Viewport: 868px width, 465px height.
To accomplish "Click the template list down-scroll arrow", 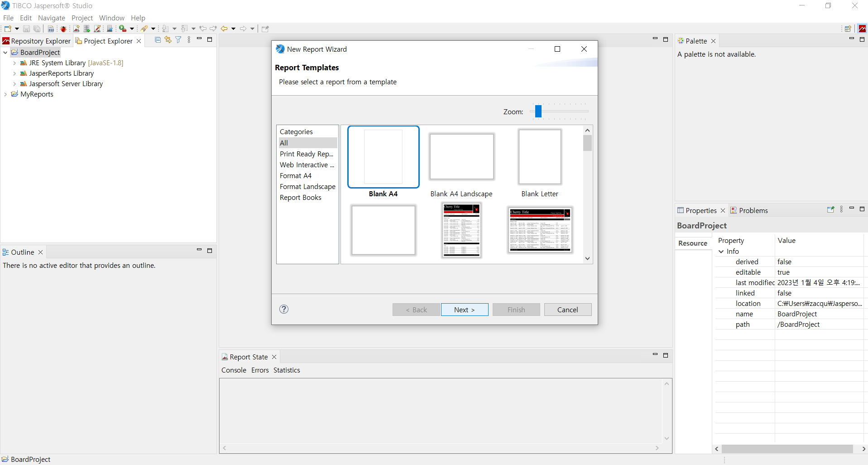I will [x=587, y=259].
